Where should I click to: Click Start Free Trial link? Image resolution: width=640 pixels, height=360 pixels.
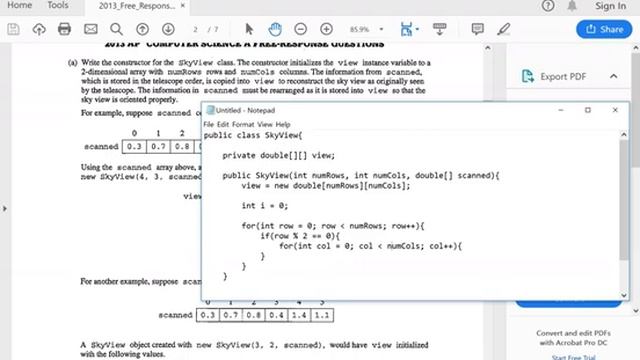(573, 357)
